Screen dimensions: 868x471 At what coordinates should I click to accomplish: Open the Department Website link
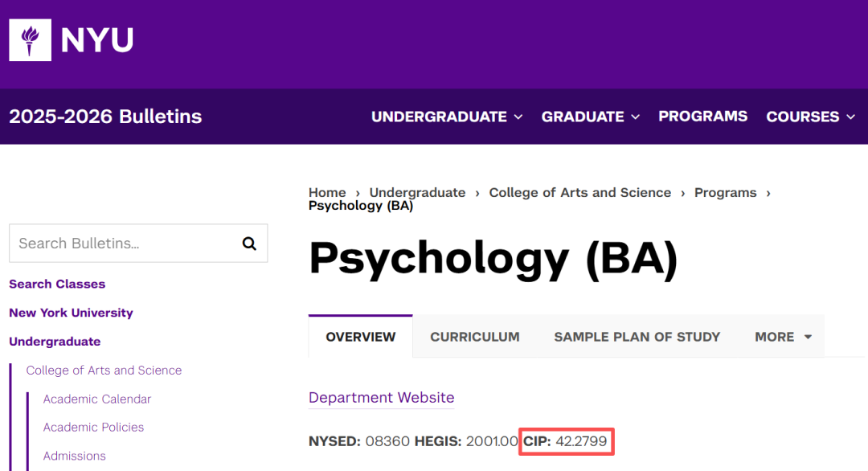click(381, 398)
